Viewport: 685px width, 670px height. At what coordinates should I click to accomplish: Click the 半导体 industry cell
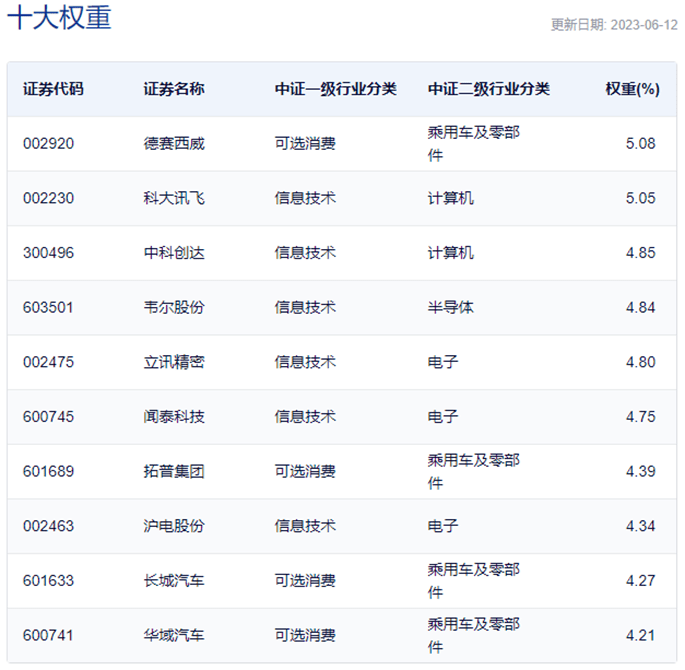point(450,307)
